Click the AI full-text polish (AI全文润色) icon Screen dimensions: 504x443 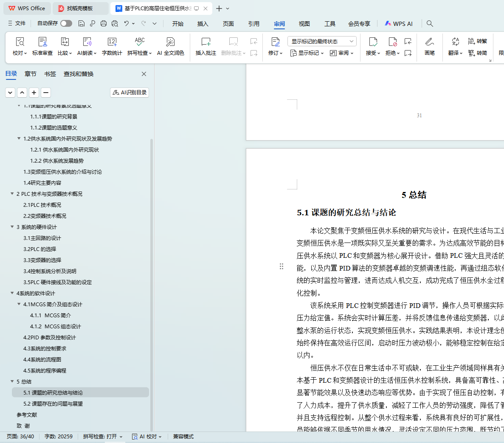[170, 42]
